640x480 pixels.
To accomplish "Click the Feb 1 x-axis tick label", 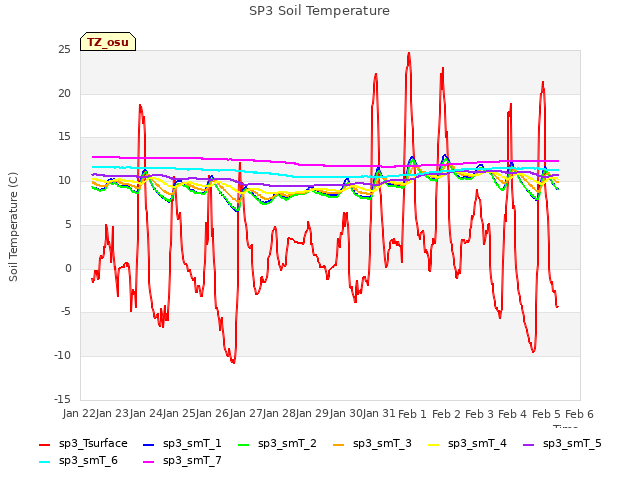I will pyautogui.click(x=412, y=414).
